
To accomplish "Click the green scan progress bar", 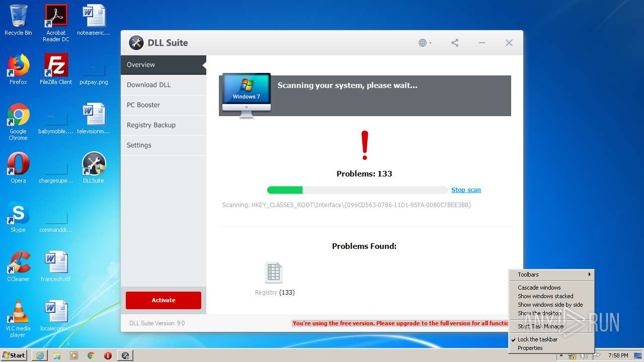I will pyautogui.click(x=357, y=190).
